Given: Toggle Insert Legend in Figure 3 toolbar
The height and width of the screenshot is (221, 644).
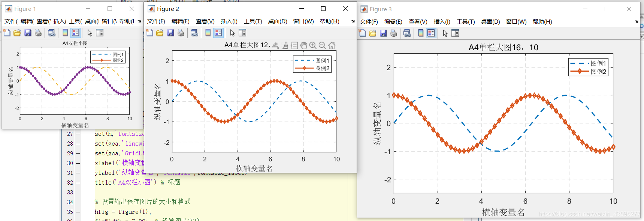Looking at the screenshot, I should pyautogui.click(x=431, y=33).
